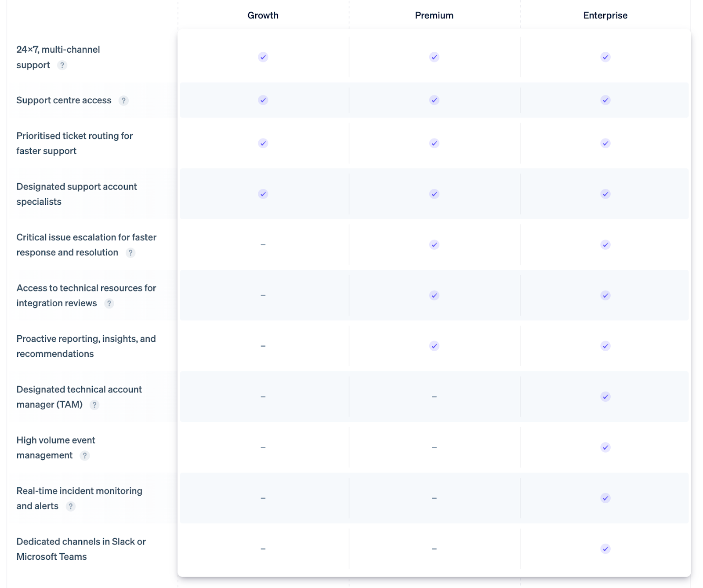This screenshot has width=703, height=588.
Task: Click help icon next to Support centre access
Action: pos(124,101)
